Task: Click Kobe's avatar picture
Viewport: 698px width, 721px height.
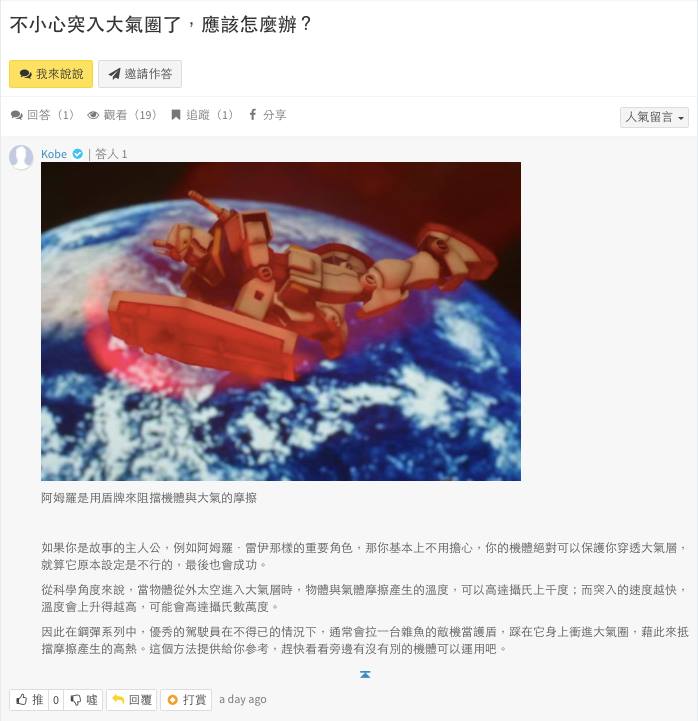Action: coord(21,157)
